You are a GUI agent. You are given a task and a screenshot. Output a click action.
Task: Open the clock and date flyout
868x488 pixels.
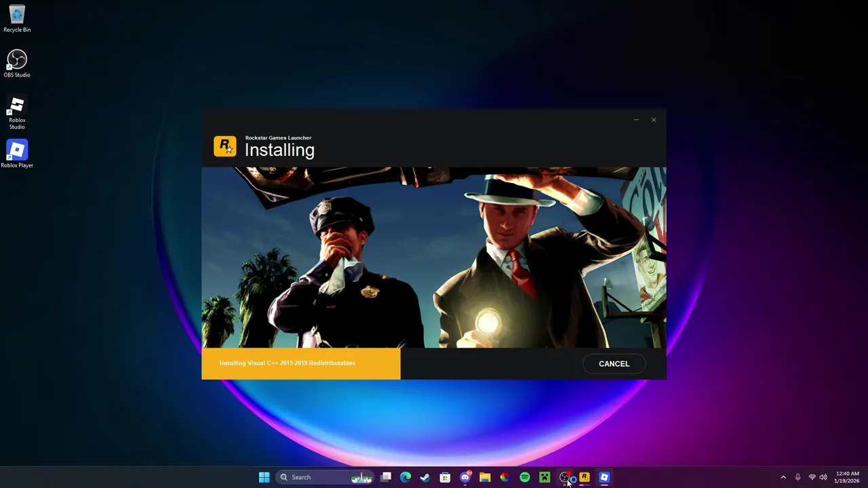coord(848,477)
